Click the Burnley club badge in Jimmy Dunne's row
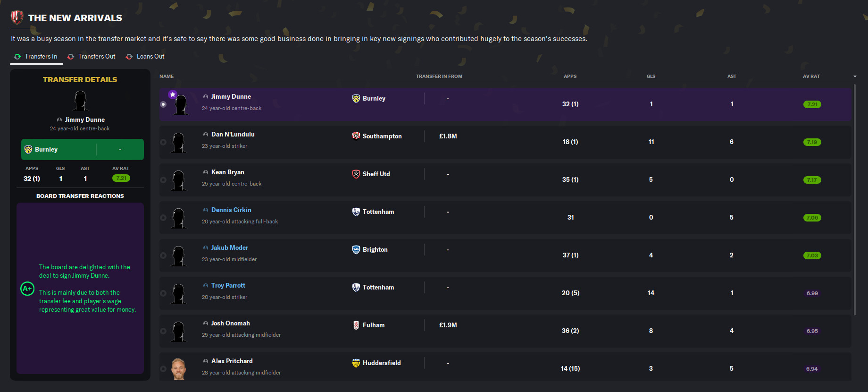The image size is (868, 392). [x=356, y=99]
